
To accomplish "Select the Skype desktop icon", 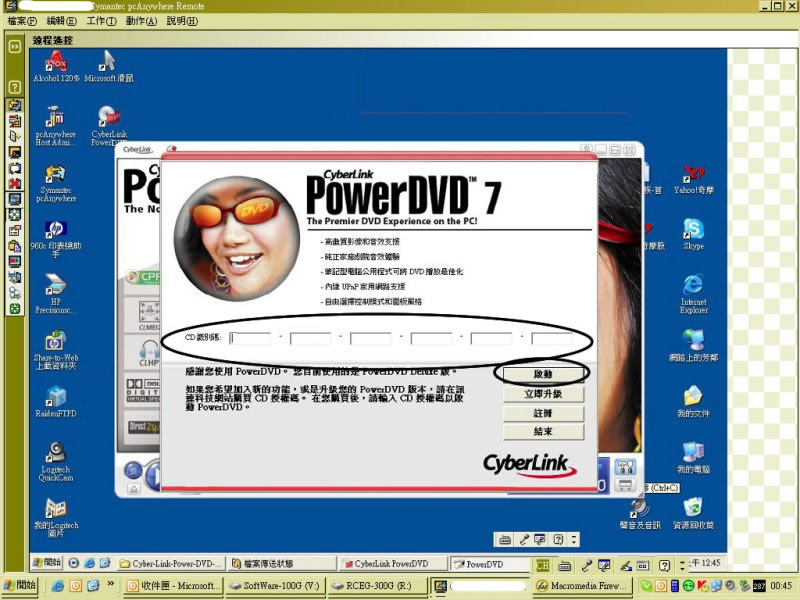I will [693, 234].
